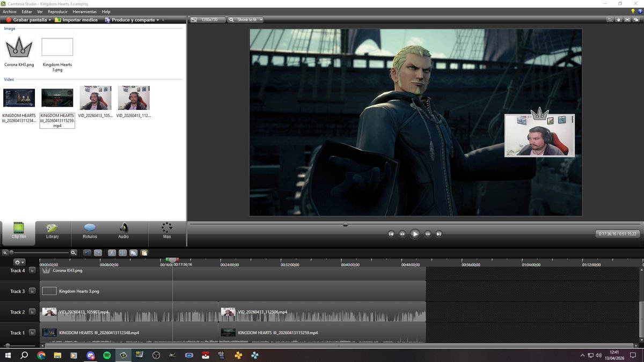Image resolution: width=644 pixels, height=362 pixels.
Task: Open Grabar pantalla dropdown arrow
Action: 49,20
